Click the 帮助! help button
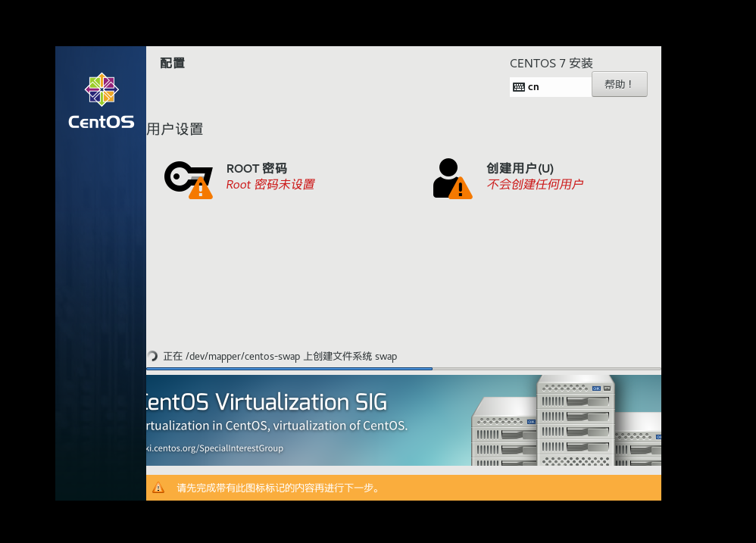 click(619, 84)
